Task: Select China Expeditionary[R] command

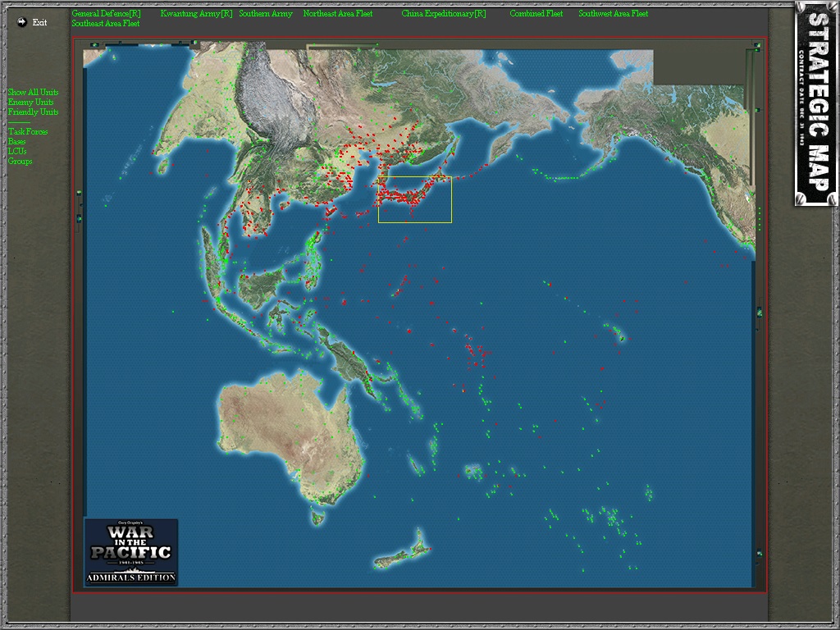Action: pyautogui.click(x=444, y=13)
